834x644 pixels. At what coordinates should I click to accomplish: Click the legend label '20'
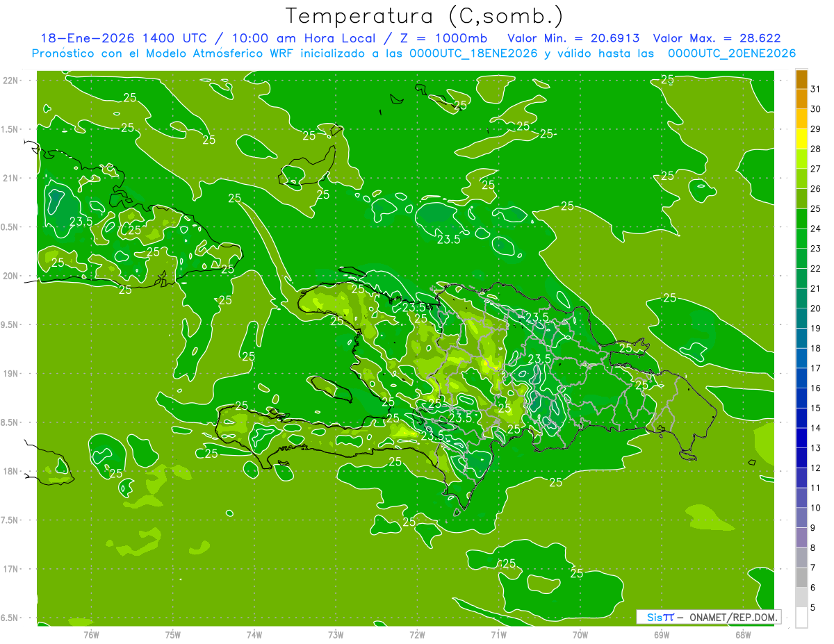[815, 308]
